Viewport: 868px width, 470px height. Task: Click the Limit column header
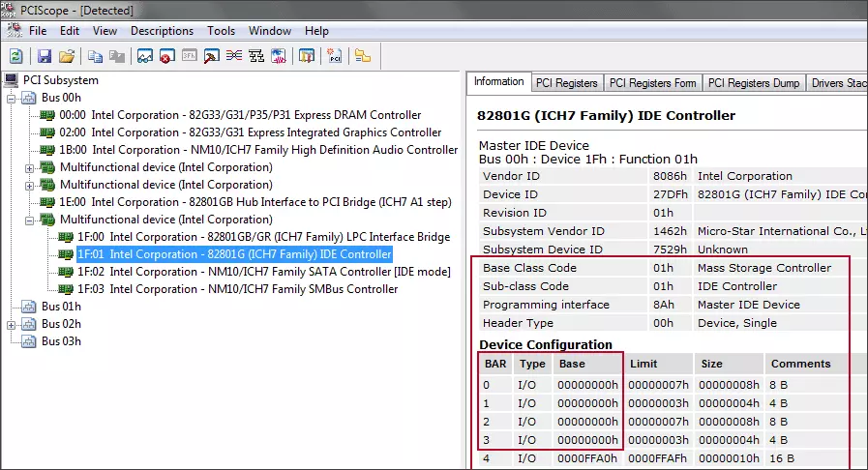pos(659,364)
